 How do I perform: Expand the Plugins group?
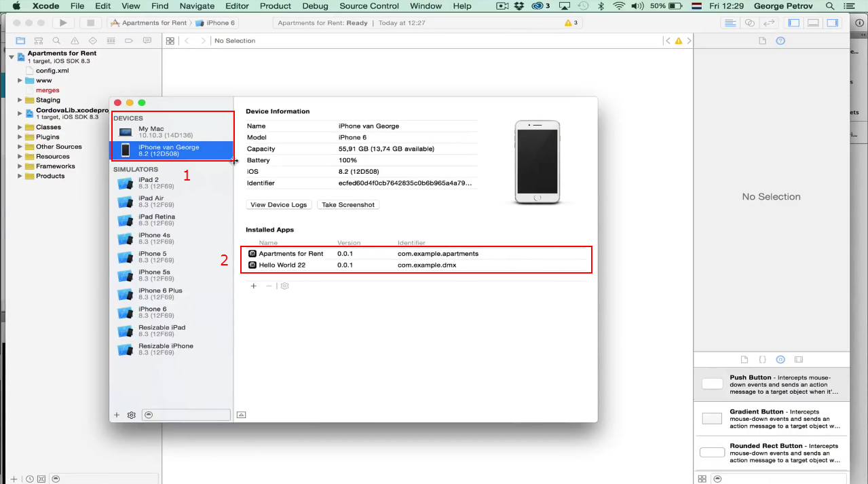20,137
